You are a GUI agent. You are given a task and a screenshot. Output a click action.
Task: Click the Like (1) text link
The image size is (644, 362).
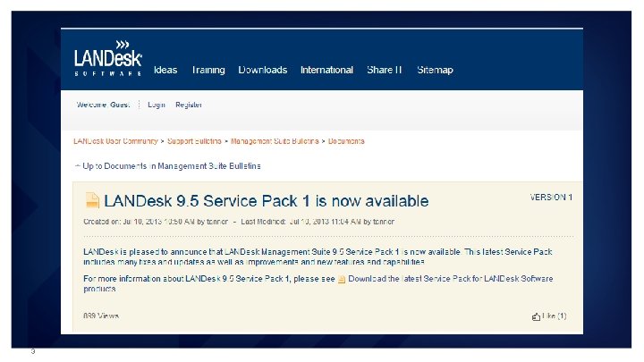554,316
